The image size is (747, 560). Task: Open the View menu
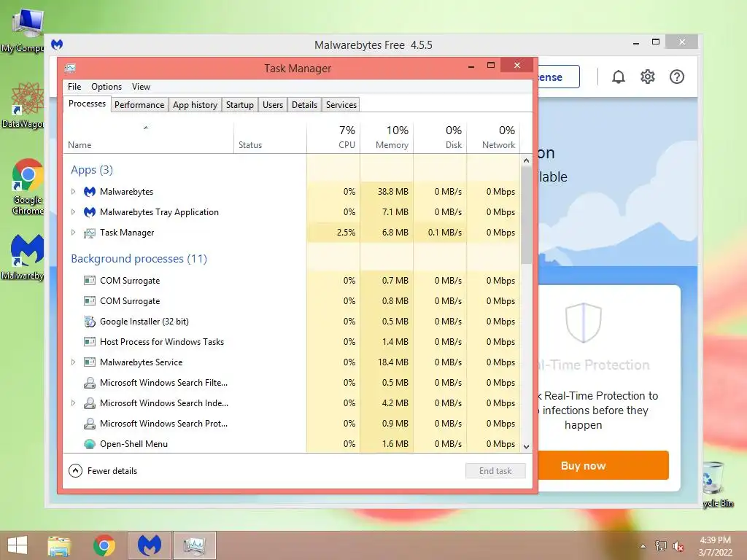tap(141, 87)
